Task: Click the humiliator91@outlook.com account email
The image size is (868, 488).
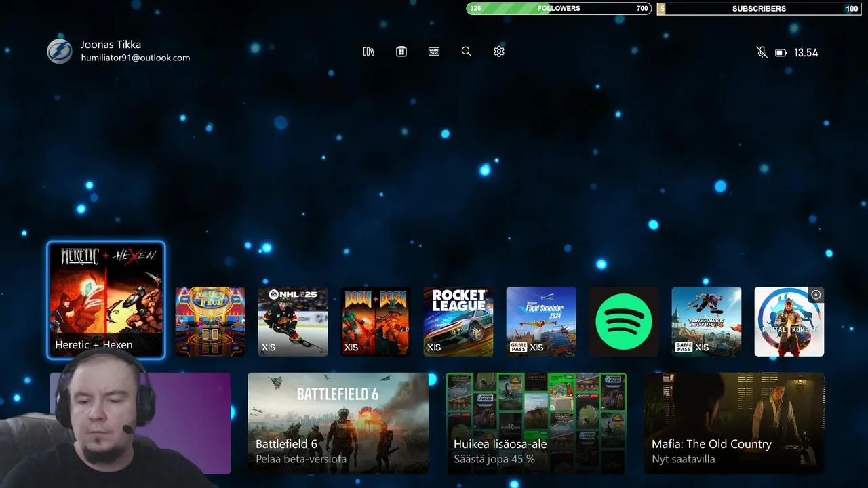Action: 136,58
